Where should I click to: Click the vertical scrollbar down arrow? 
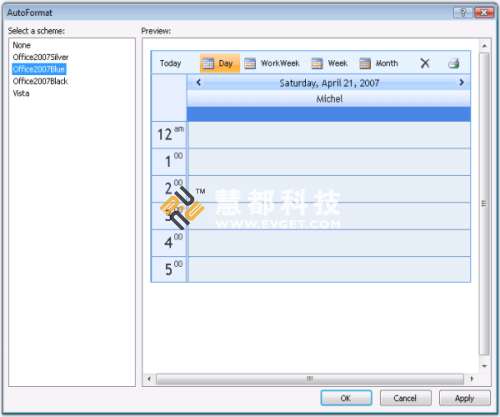(x=485, y=366)
